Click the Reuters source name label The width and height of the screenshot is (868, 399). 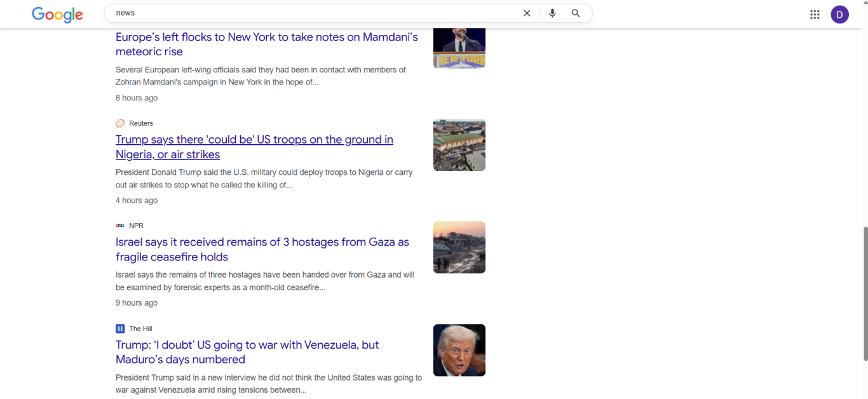coord(141,123)
